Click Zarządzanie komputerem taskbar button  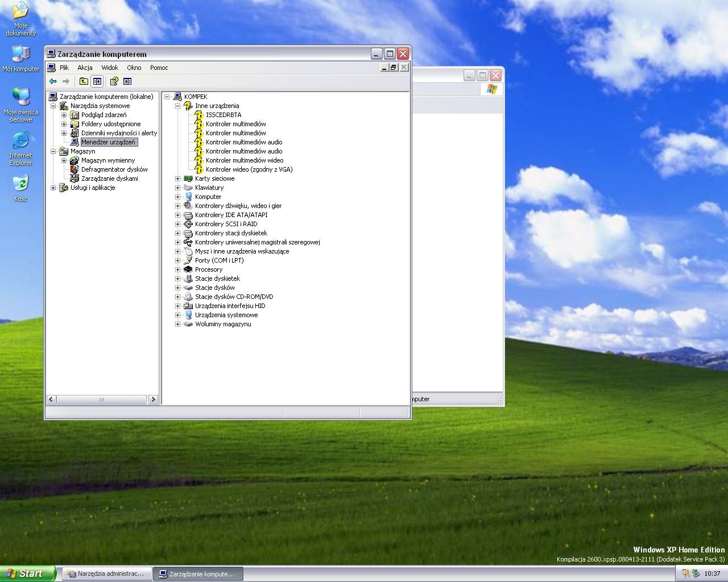[198, 574]
